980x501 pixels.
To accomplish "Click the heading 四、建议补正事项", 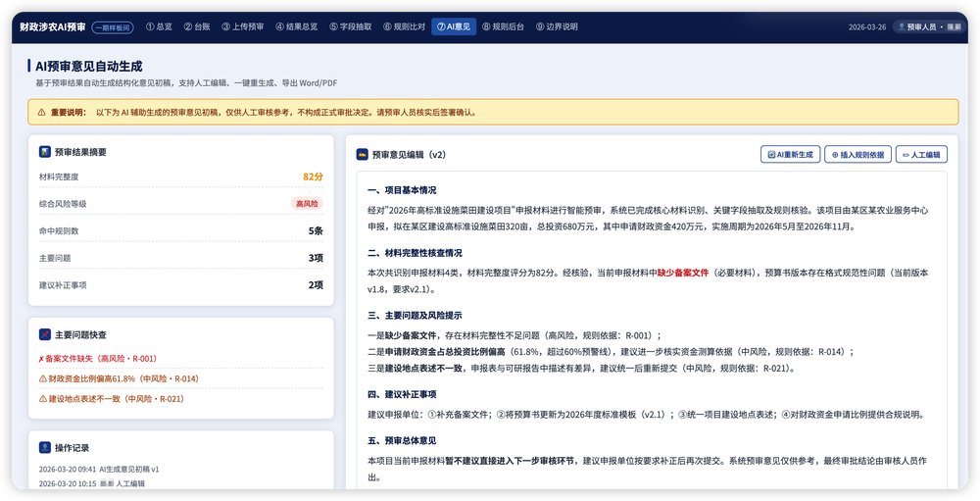I will click(x=402, y=394).
